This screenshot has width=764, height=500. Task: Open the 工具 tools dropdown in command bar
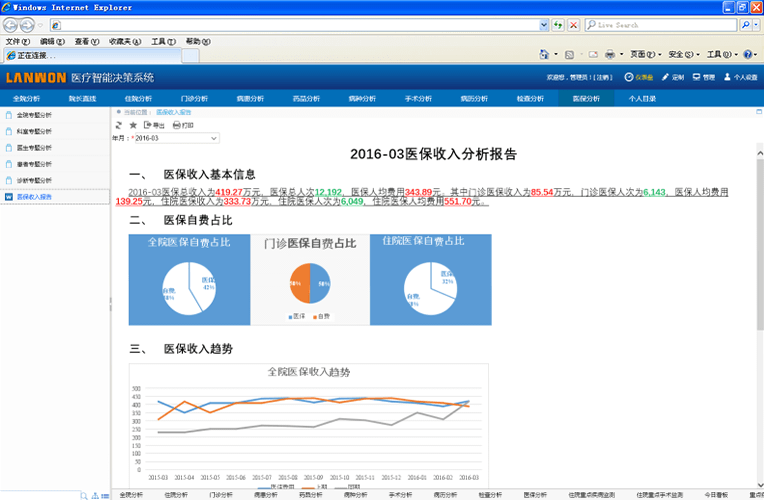coord(722,55)
